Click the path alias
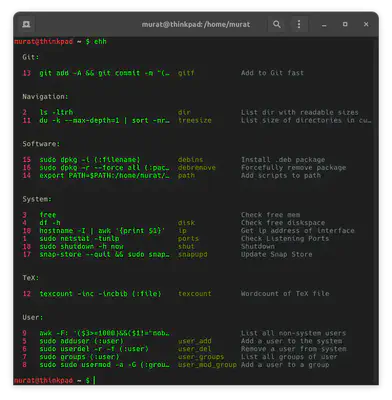Viewport: 392px width, 400px height. coord(186,175)
